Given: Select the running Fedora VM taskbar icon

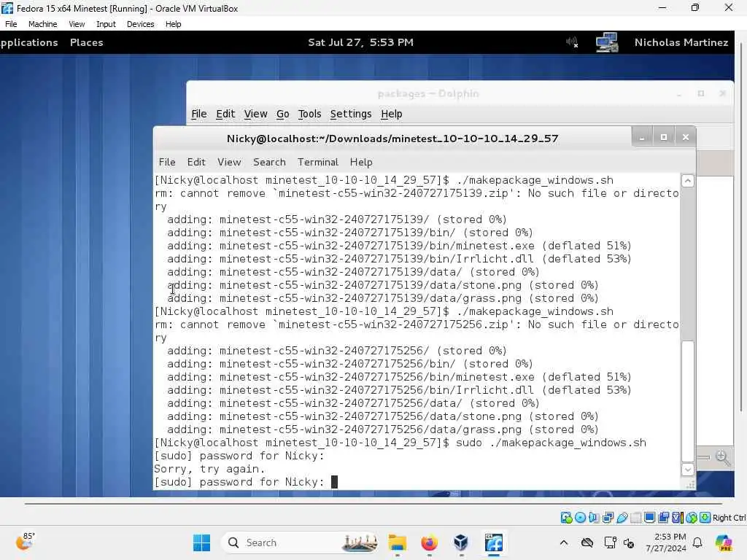Looking at the screenshot, I should (494, 542).
